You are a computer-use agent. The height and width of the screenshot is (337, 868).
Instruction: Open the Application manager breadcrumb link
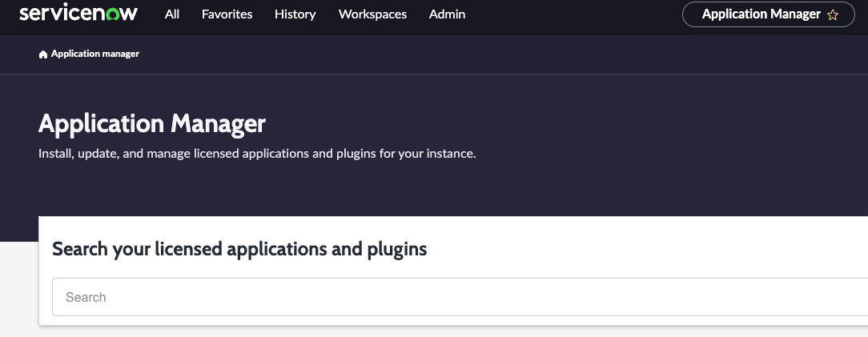point(95,54)
